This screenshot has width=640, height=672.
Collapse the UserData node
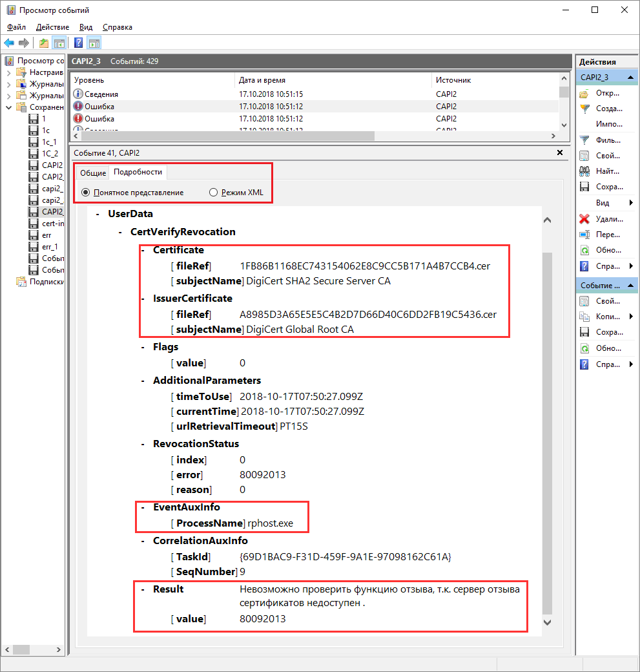click(x=97, y=214)
